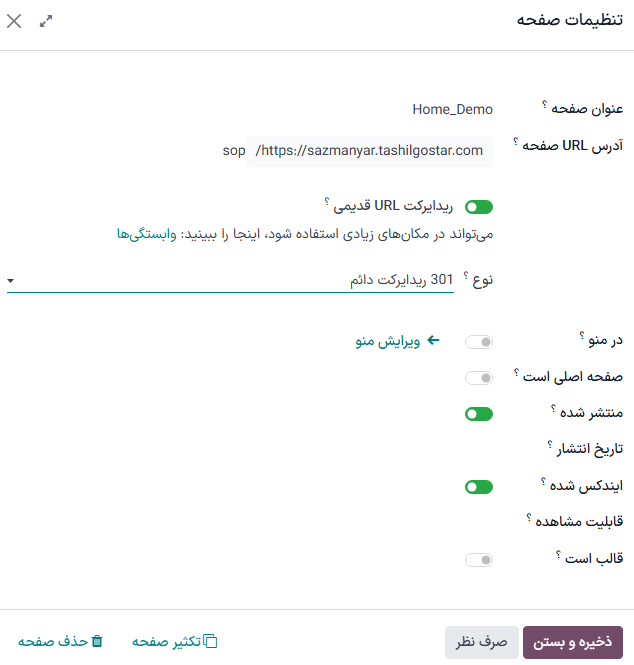Click the duplicate icon for تکثیر صفحه
The height and width of the screenshot is (665, 634).
210,642
